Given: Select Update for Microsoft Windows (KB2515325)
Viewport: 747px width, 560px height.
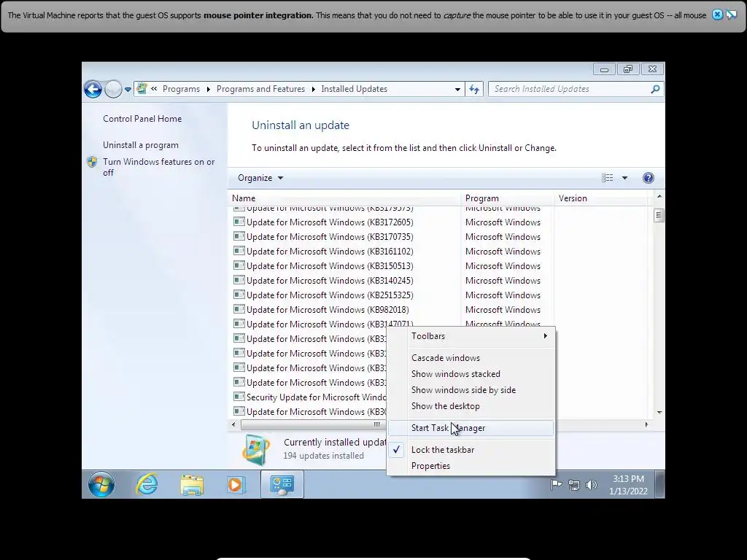Looking at the screenshot, I should point(330,295).
